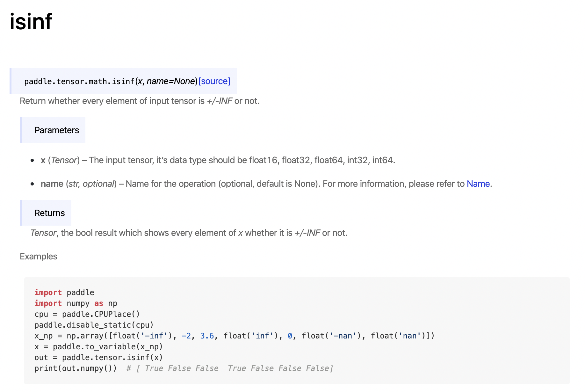Viewport: 585px width, 392px height.
Task: Click the 'True False False' output comment
Action: coord(230,368)
